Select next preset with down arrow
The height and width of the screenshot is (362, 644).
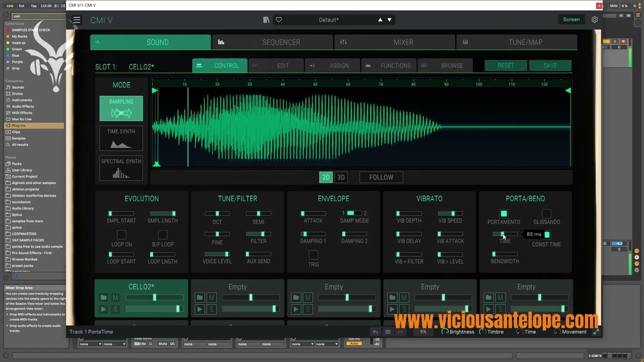point(389,20)
